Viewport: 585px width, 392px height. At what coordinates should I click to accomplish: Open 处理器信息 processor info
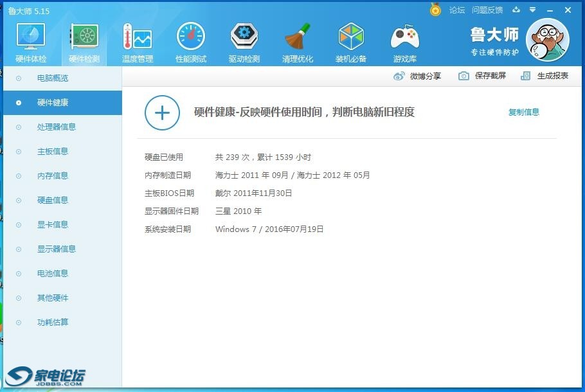[x=57, y=127]
